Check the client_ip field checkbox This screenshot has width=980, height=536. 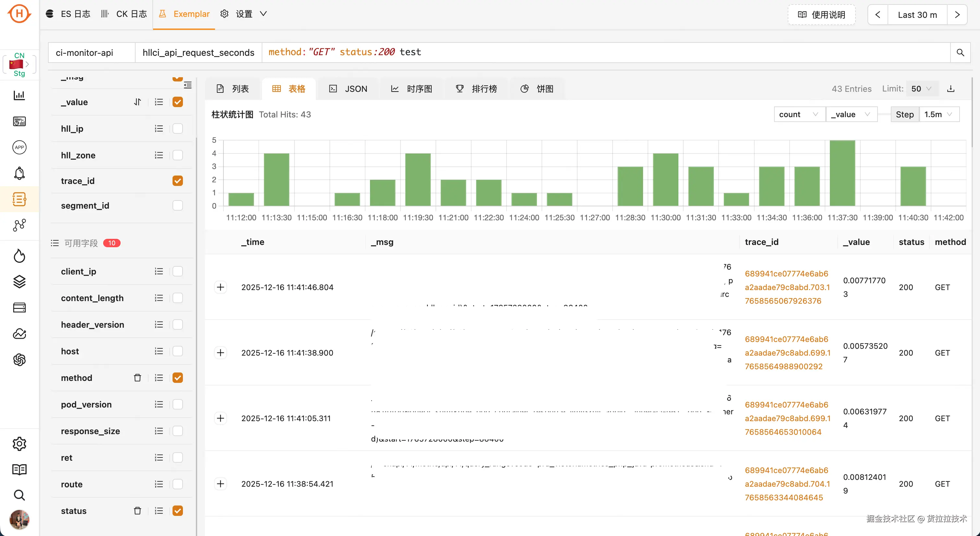[178, 272]
